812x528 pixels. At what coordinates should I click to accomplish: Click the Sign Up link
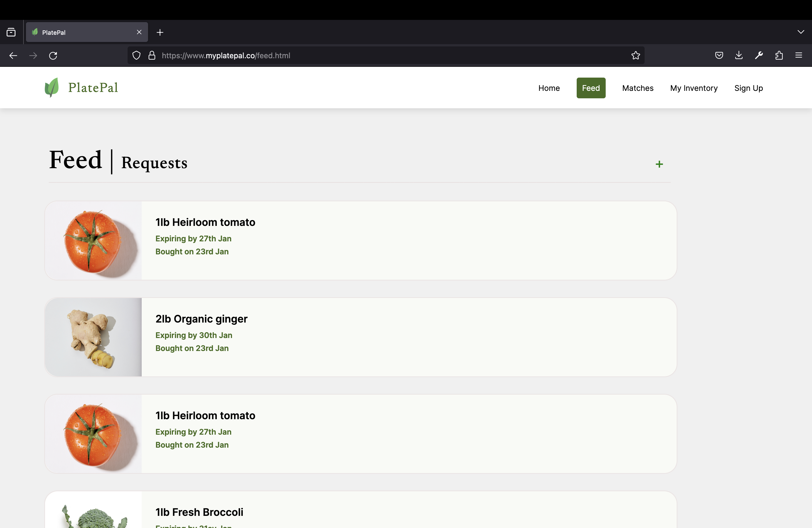748,88
